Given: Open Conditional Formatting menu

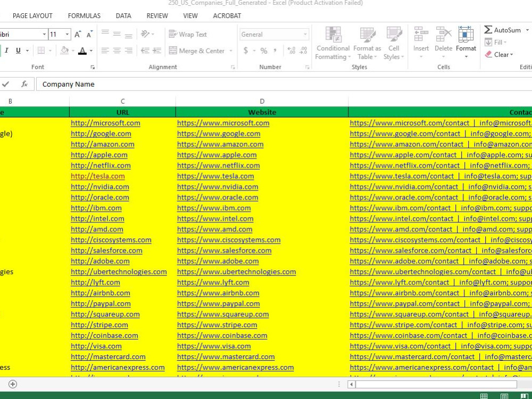Looking at the screenshot, I should tap(333, 44).
